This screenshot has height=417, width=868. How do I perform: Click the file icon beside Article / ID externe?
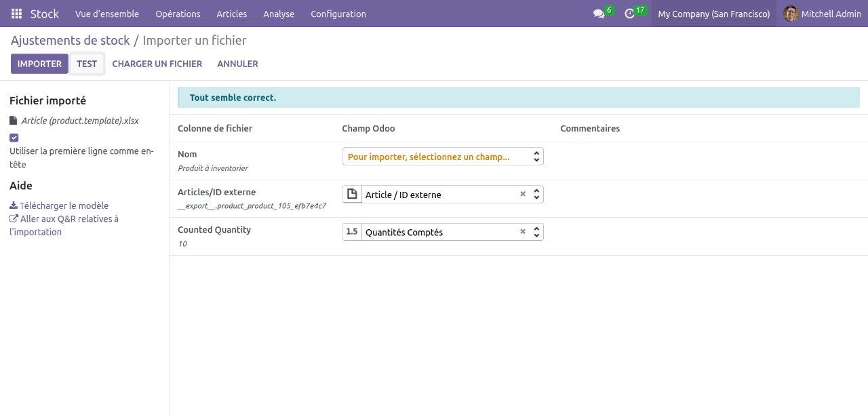[352, 195]
